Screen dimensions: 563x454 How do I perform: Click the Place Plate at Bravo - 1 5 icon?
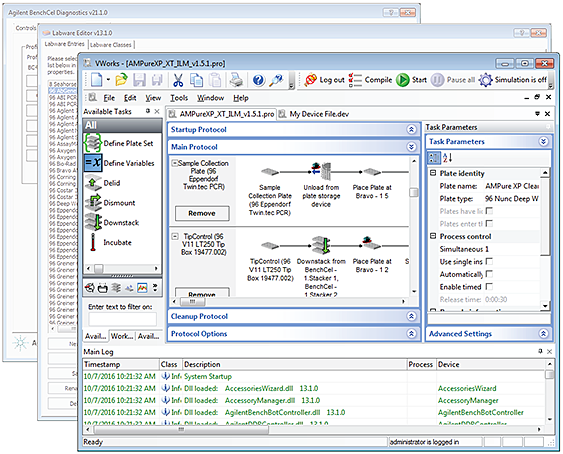[372, 172]
